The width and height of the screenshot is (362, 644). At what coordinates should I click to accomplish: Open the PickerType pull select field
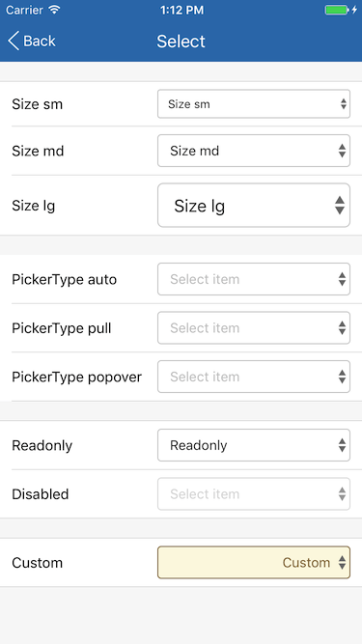coord(254,327)
